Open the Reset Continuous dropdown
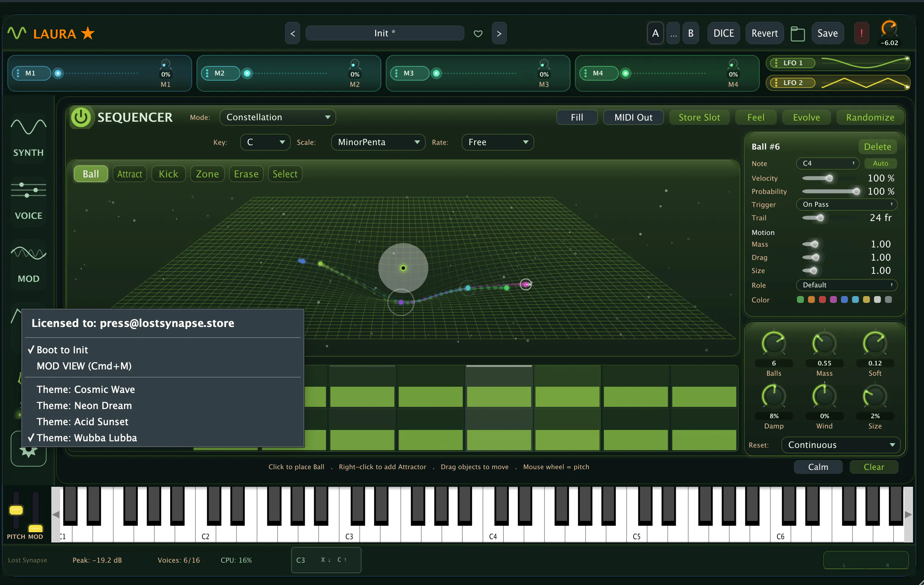Viewport: 924px width, 585px height. [840, 445]
